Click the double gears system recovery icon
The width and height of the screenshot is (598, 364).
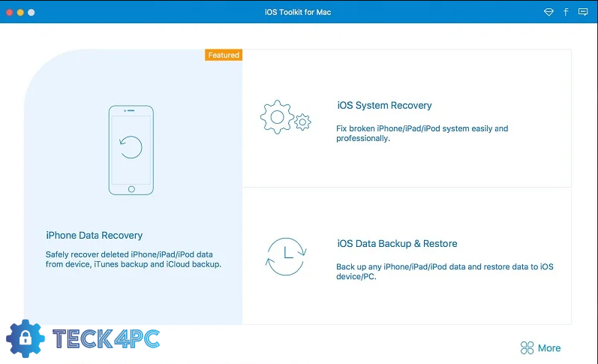[x=286, y=117]
